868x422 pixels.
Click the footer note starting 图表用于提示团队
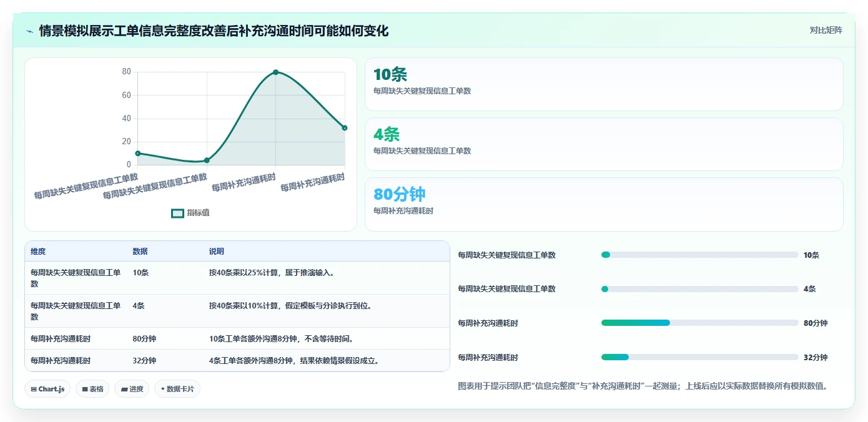643,386
